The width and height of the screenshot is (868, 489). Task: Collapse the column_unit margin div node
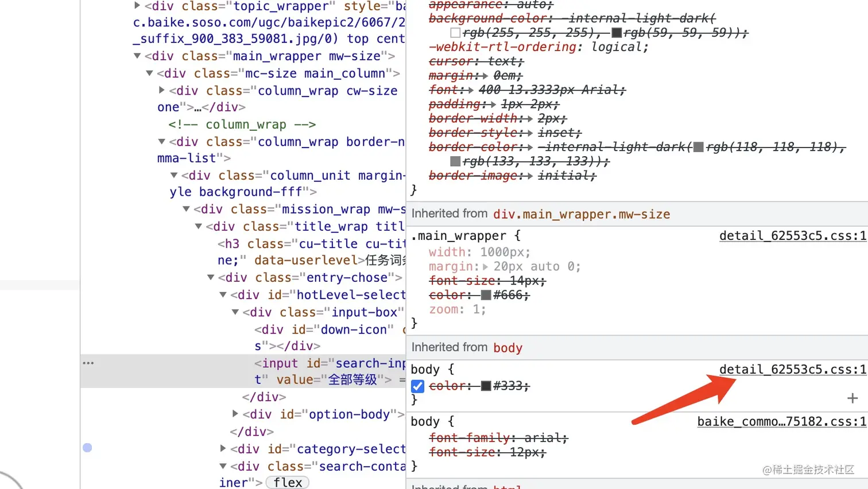(174, 175)
